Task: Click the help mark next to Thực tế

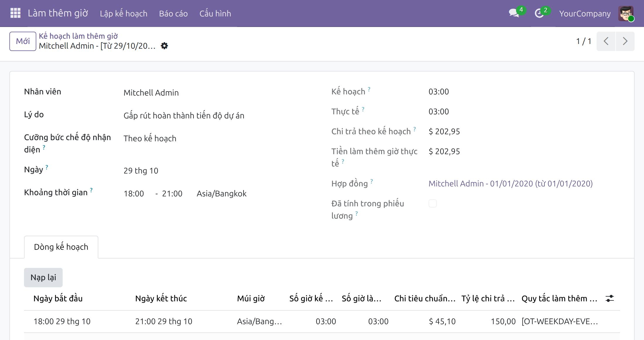Action: pos(363,109)
